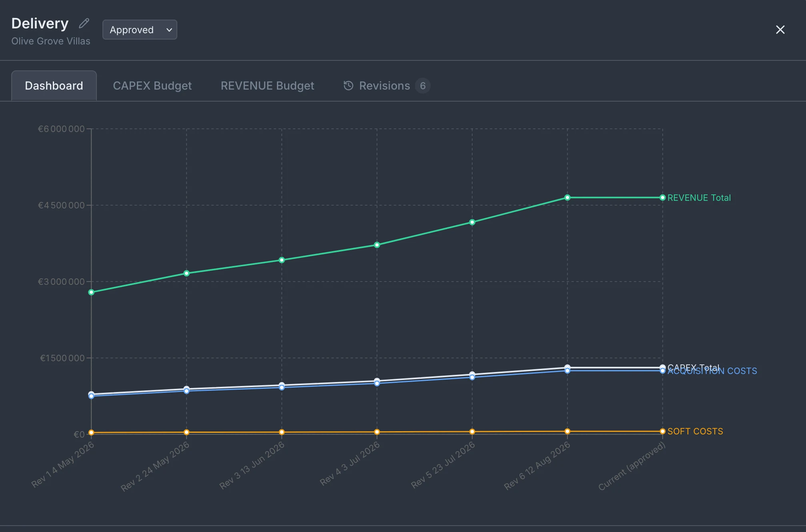Click the Delivery title text
The height and width of the screenshot is (532, 806).
tap(40, 24)
